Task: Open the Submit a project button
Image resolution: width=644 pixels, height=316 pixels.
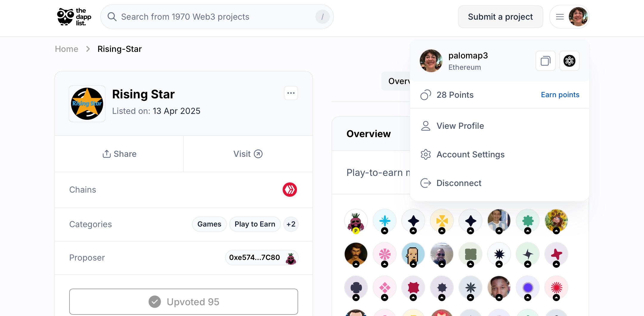Action: pos(500,17)
